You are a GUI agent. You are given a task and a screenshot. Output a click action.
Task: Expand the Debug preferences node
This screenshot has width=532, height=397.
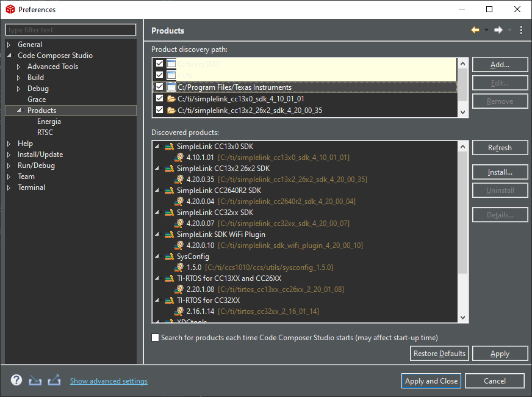[x=19, y=89]
